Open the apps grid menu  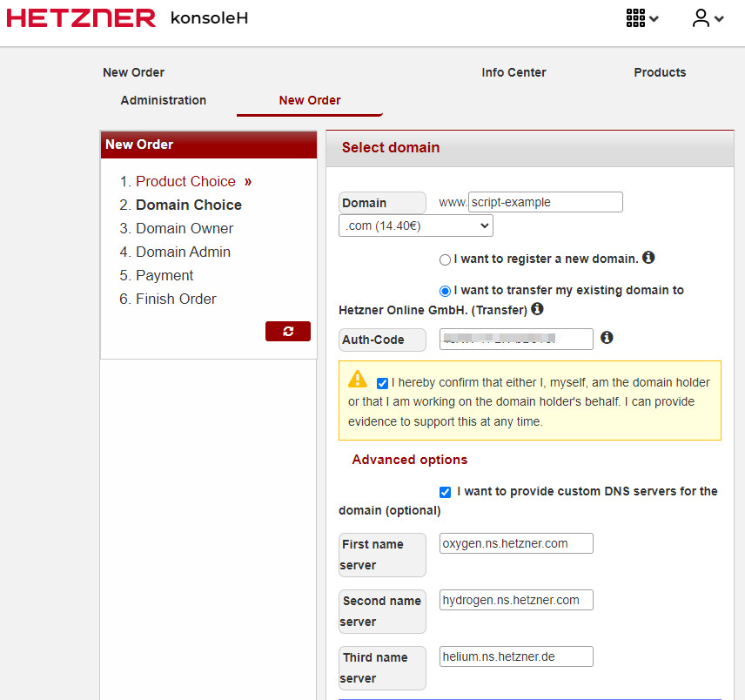641,18
